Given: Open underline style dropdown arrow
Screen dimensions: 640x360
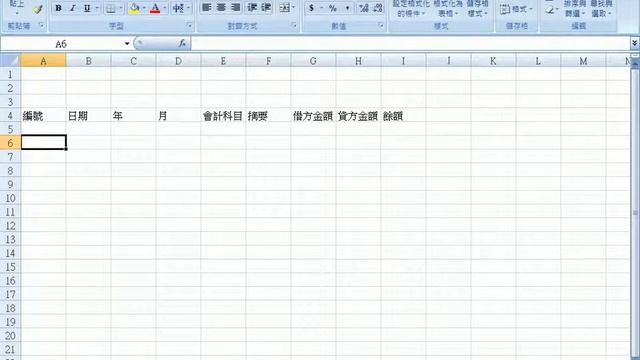Looking at the screenshot, I should 97,8.
